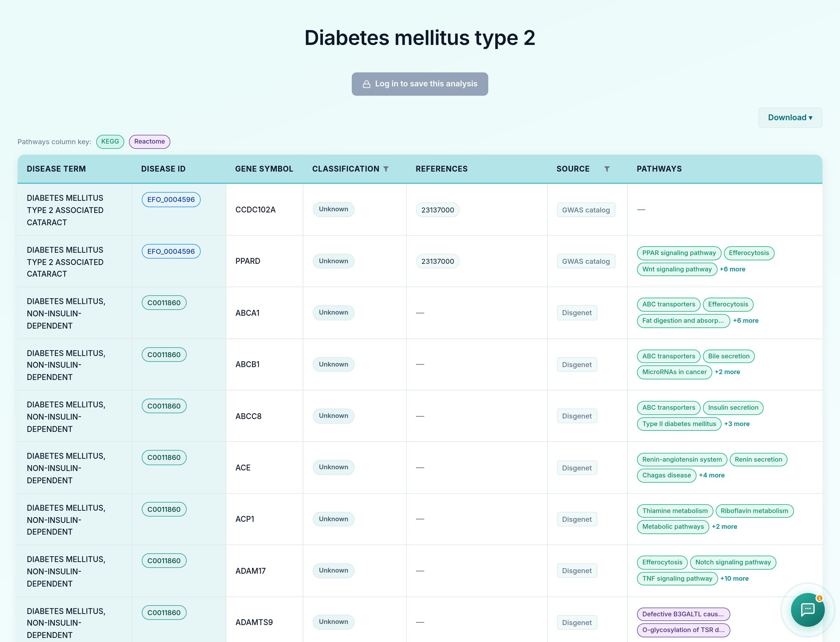840x642 pixels.
Task: Click Defective B3GALTL caus... Reactome tag
Action: [x=683, y=614]
